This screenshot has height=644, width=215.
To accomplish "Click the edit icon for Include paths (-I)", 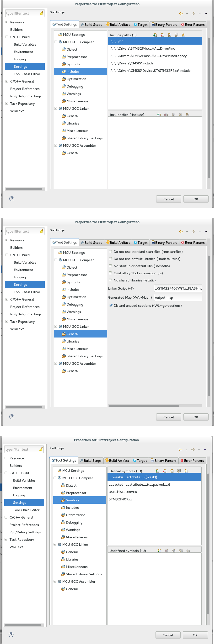I will click(x=169, y=35).
